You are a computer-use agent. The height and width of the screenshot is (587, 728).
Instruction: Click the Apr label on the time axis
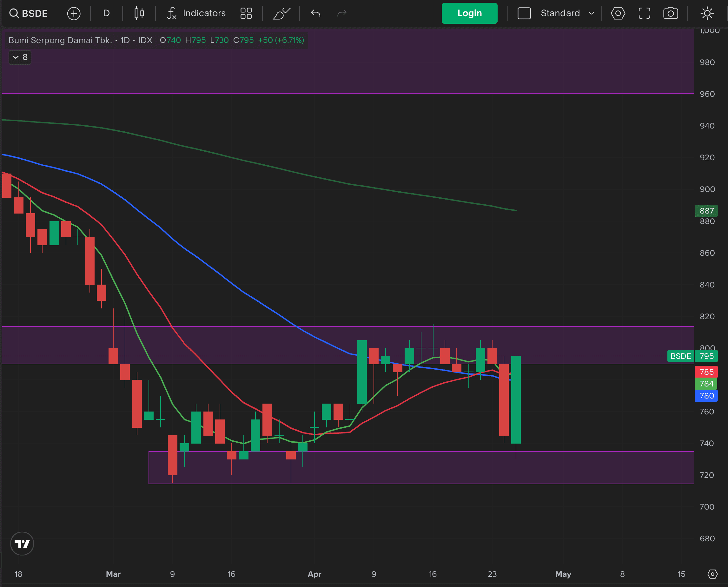(x=314, y=574)
